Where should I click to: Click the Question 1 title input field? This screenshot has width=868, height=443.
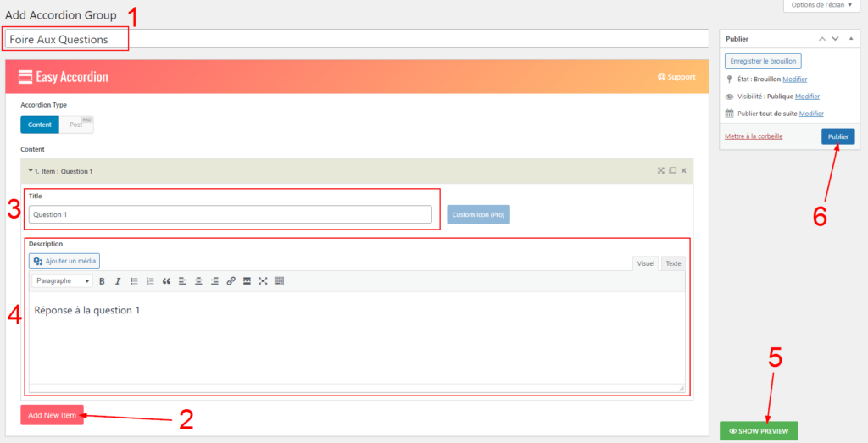click(230, 214)
